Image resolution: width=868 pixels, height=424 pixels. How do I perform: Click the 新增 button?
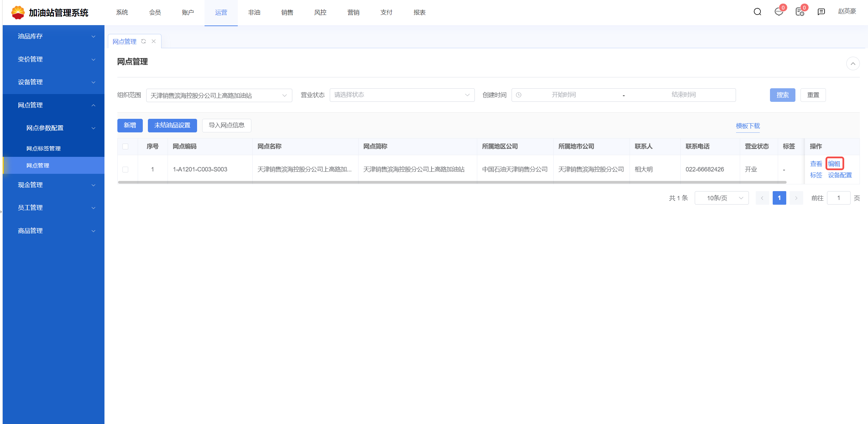(130, 125)
